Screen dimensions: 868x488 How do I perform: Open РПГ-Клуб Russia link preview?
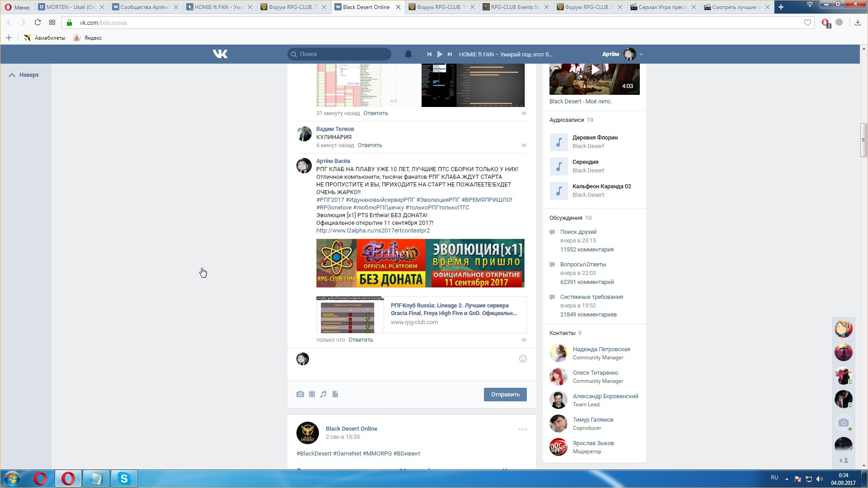click(421, 315)
